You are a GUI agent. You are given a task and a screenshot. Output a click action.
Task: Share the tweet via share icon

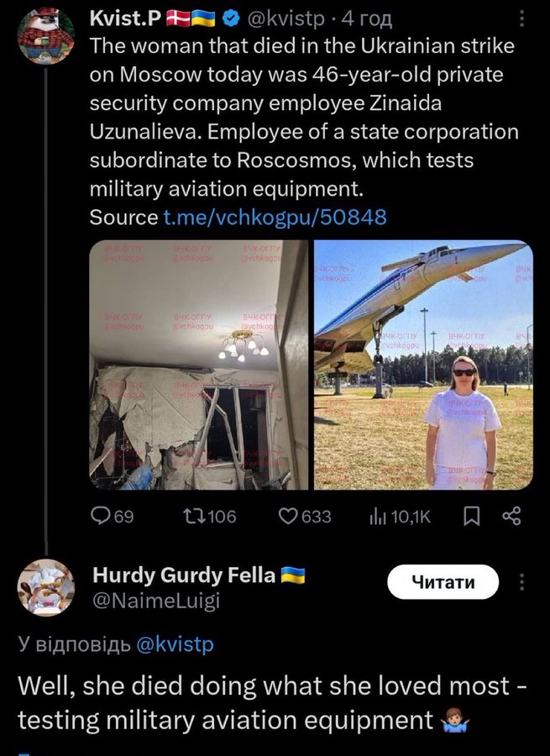[x=511, y=517]
